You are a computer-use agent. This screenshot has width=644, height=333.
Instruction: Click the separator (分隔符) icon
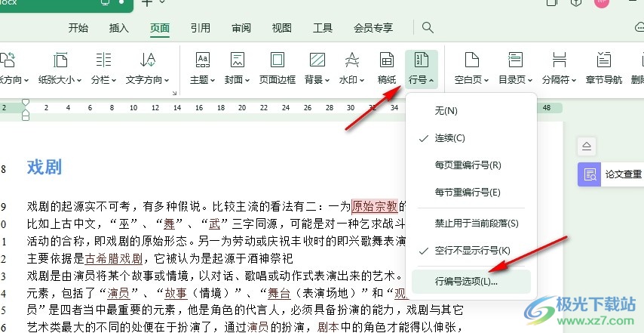(x=559, y=60)
